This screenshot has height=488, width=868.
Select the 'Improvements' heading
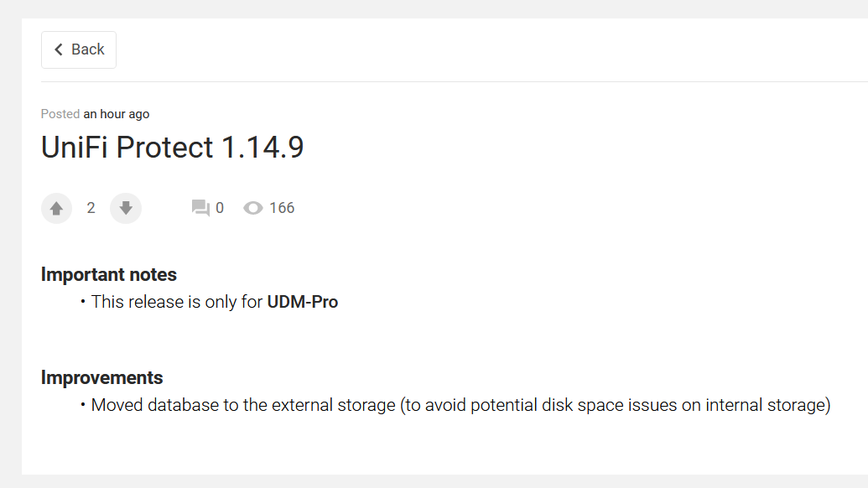(x=101, y=377)
